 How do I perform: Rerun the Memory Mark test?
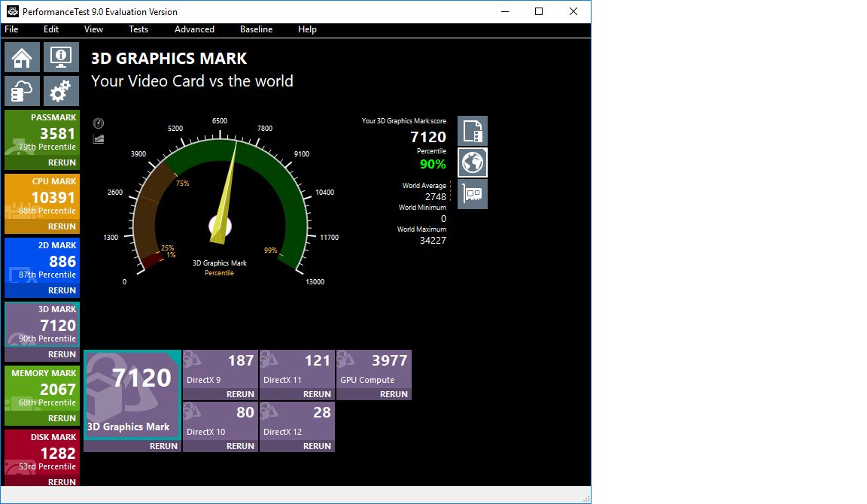62,418
